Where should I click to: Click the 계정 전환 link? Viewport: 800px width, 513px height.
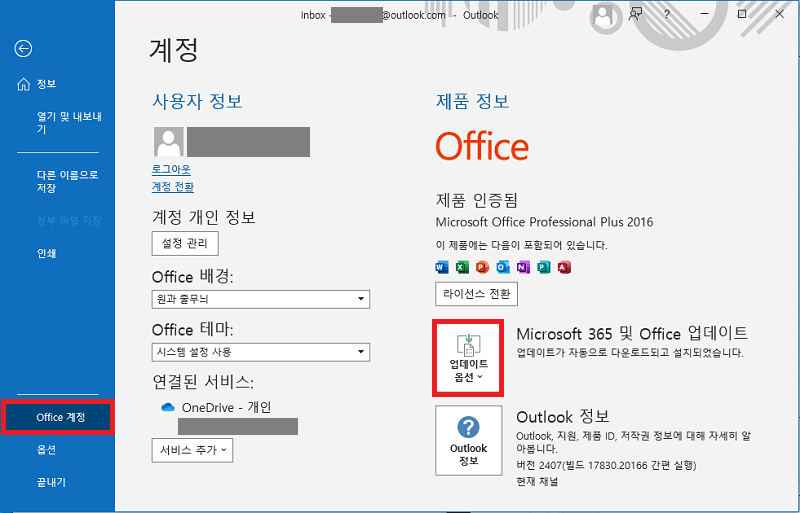pyautogui.click(x=173, y=187)
